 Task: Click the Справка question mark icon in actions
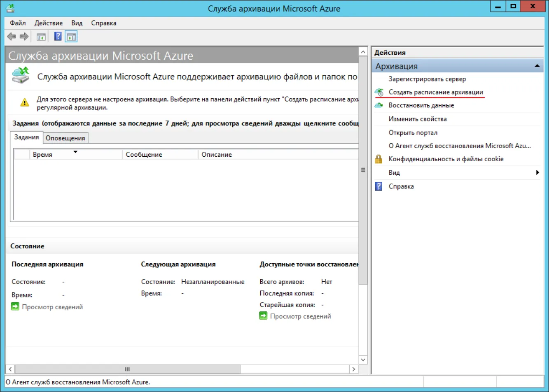pyautogui.click(x=378, y=186)
